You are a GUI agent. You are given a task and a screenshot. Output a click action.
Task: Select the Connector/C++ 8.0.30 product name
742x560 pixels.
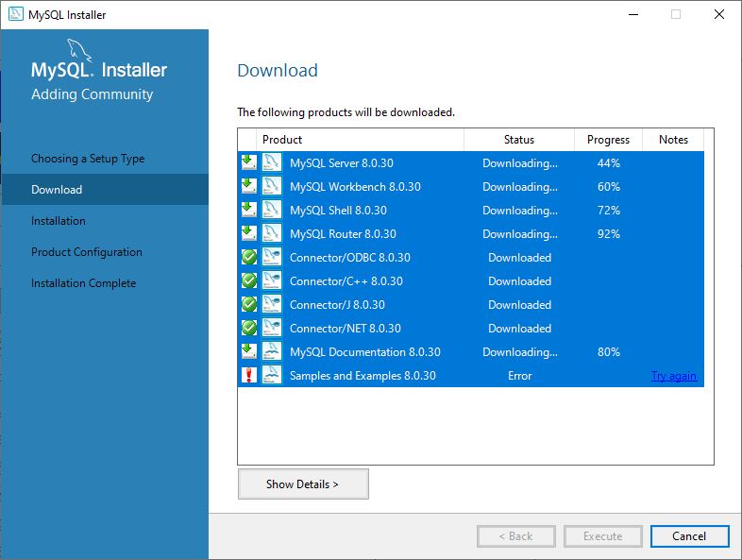pyautogui.click(x=346, y=281)
